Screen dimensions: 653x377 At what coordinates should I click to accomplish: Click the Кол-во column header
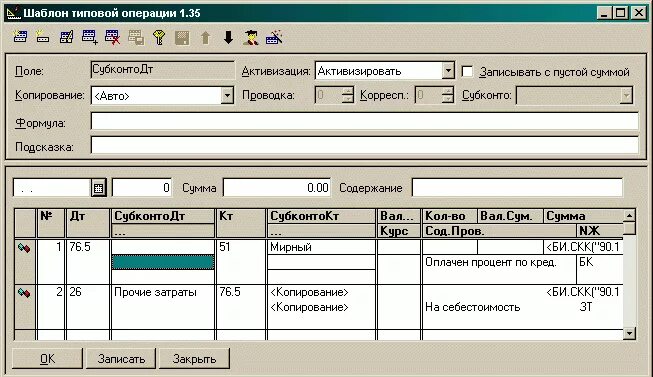click(x=449, y=216)
